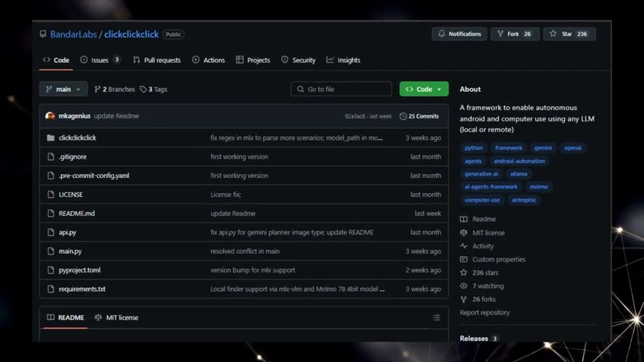The image size is (644, 362).
Task: Open the Activity link in About
Action: point(477,246)
